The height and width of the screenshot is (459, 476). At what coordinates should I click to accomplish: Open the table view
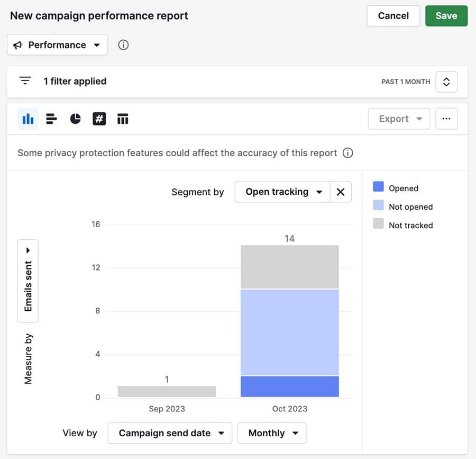tap(123, 119)
